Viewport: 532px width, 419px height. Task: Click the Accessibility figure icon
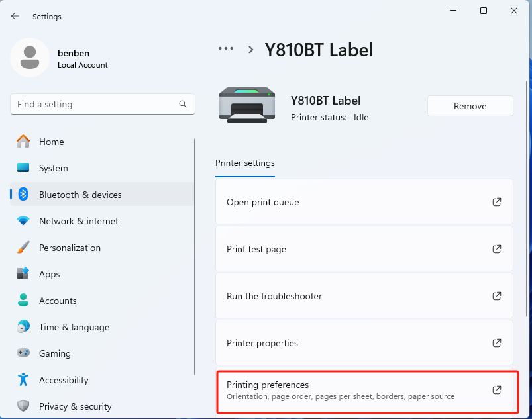(x=23, y=379)
